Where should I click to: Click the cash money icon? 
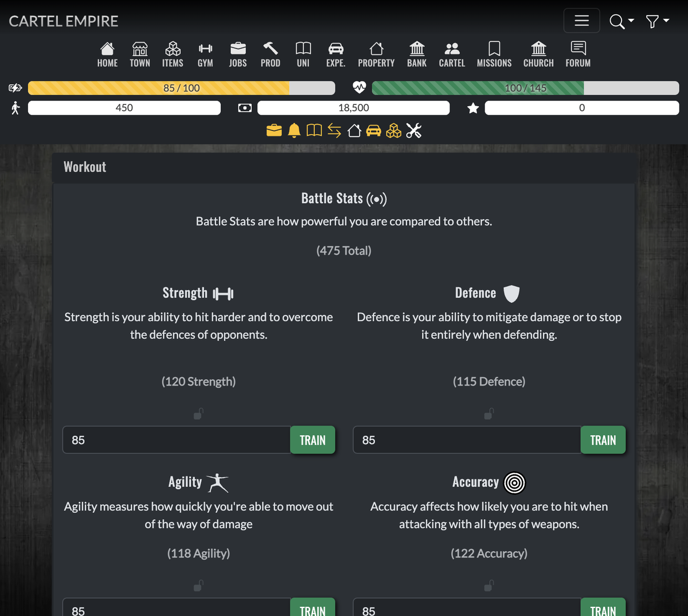[245, 108]
